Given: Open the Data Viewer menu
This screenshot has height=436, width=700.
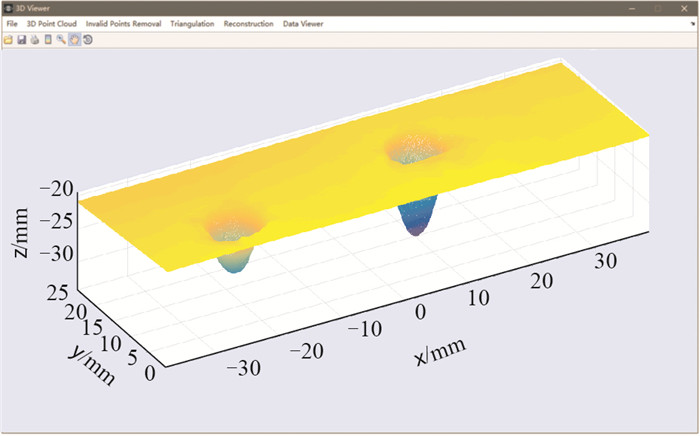Looking at the screenshot, I should tap(304, 23).
